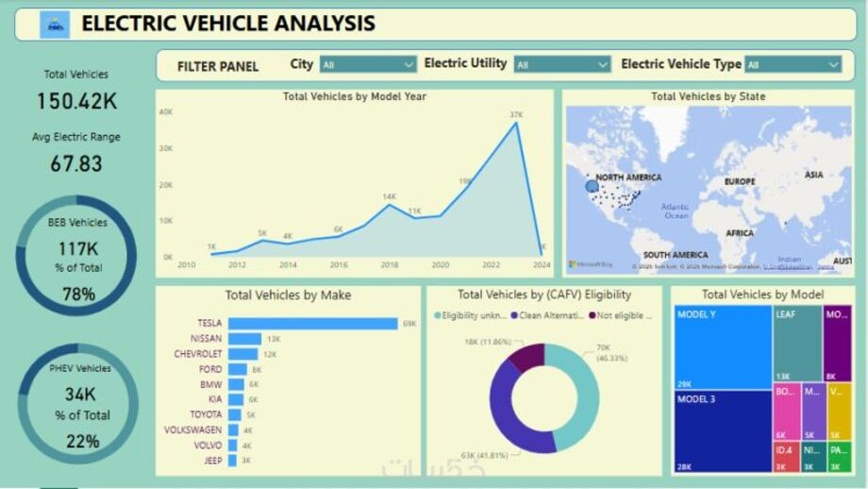Click the Total Vehicles by Model title

coord(763,295)
